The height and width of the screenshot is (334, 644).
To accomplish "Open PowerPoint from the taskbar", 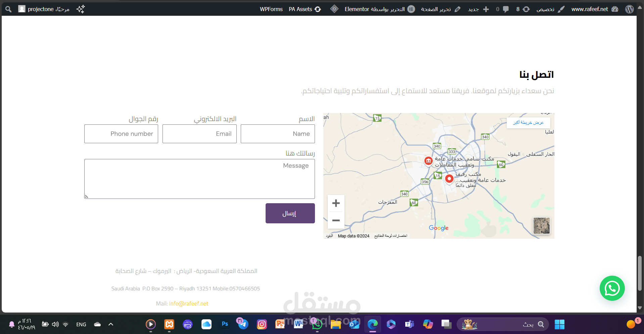I will click(x=280, y=324).
